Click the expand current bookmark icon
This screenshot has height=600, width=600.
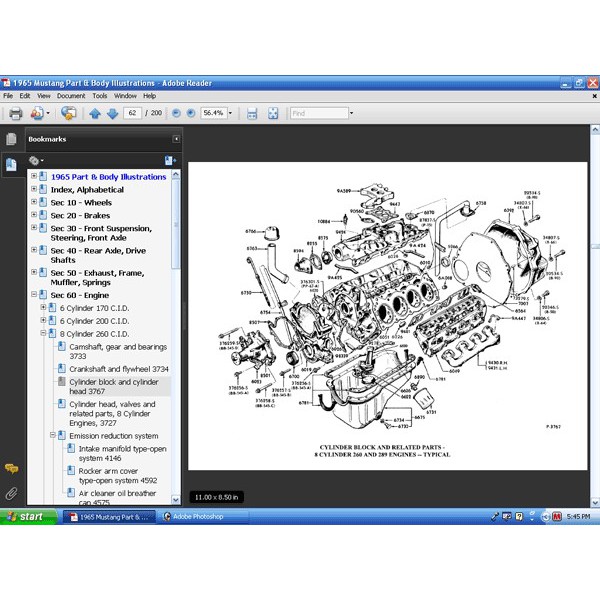click(170, 160)
